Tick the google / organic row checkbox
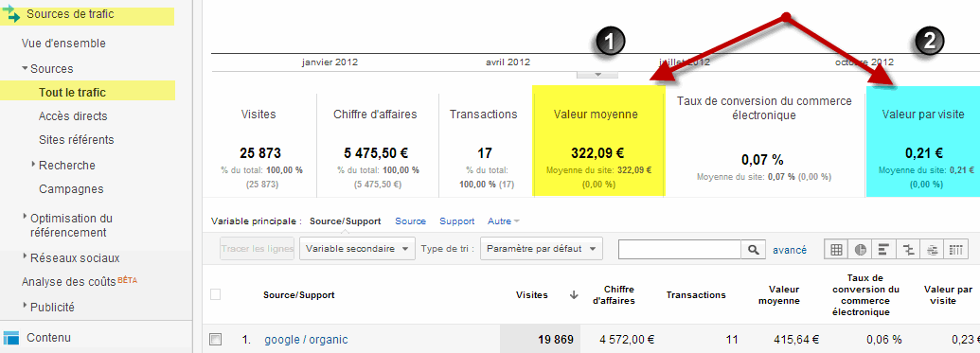 pyautogui.click(x=216, y=339)
